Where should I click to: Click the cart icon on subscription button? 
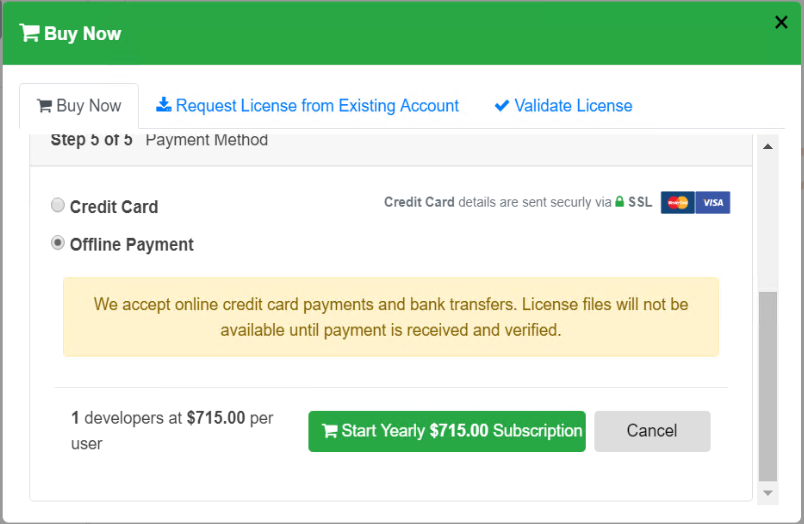(329, 431)
